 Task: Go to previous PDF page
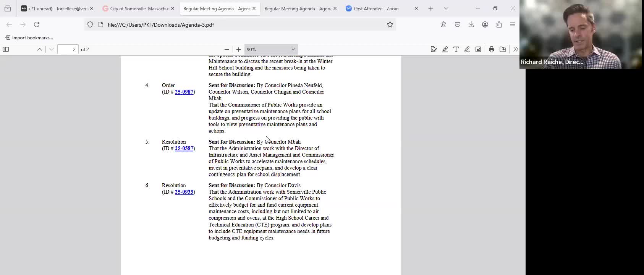click(x=40, y=49)
